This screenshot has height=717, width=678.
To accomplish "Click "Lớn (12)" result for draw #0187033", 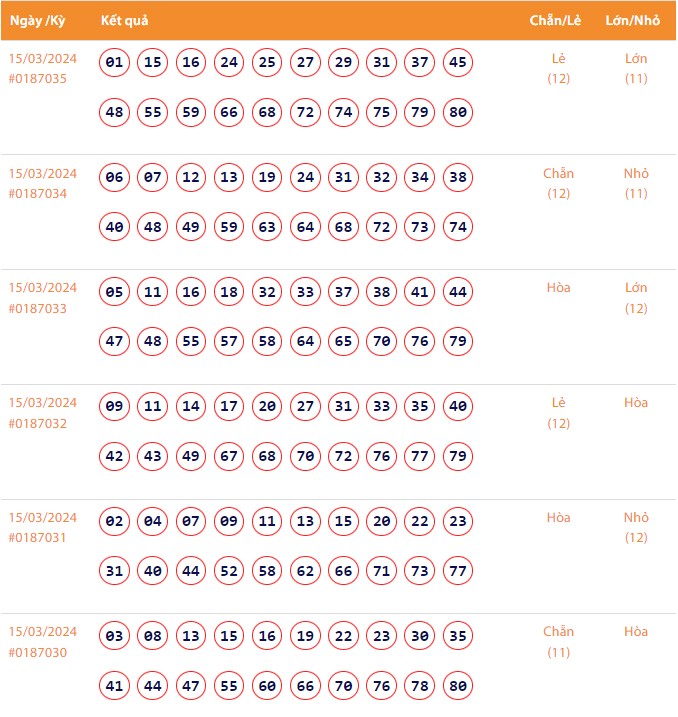I will point(636,297).
